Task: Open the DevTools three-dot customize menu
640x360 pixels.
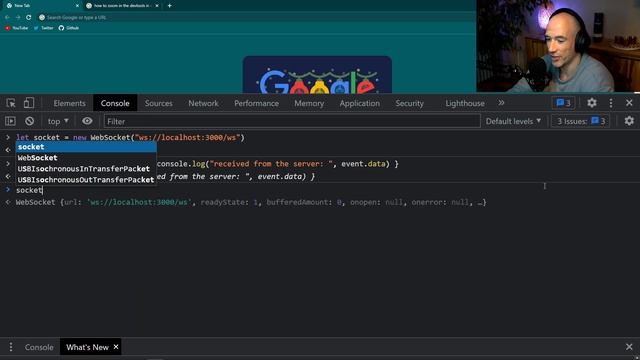Action: point(611,103)
